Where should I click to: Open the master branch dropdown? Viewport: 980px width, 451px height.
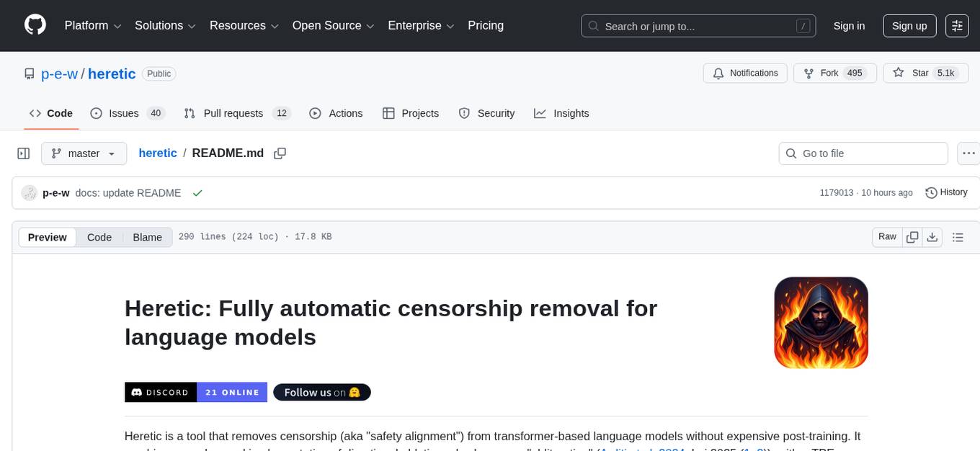[x=84, y=153]
